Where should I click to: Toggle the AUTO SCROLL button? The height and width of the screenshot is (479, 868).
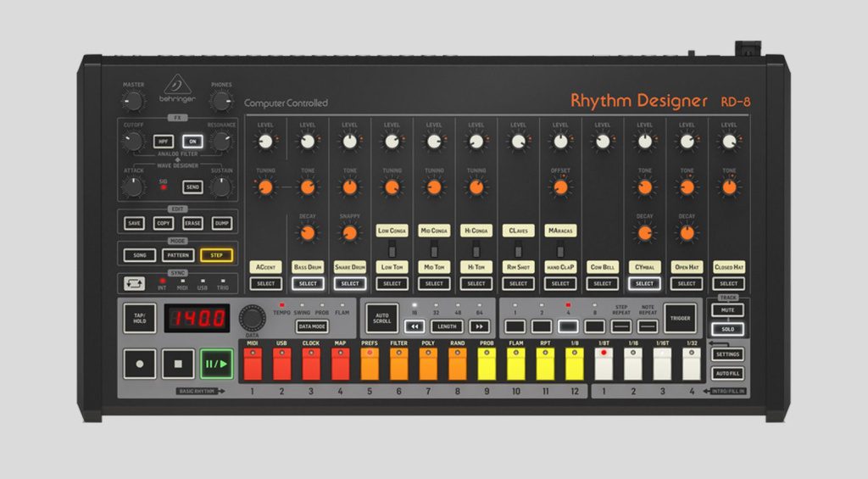click(x=382, y=319)
